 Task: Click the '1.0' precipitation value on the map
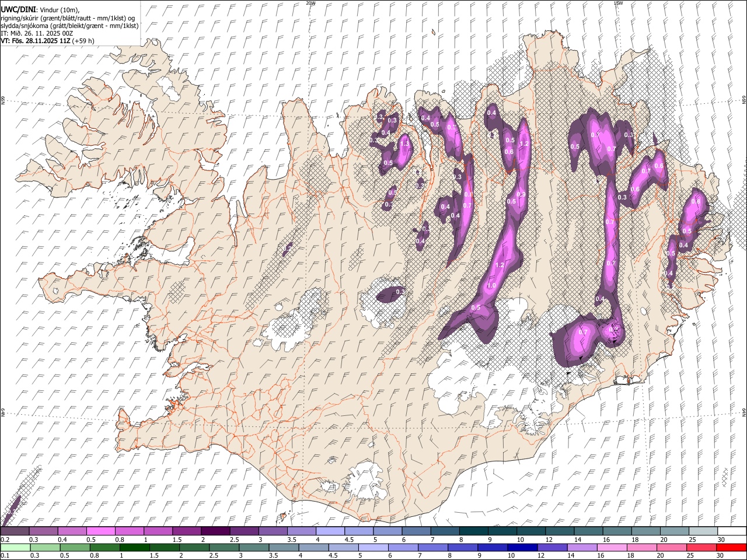pyautogui.click(x=491, y=286)
